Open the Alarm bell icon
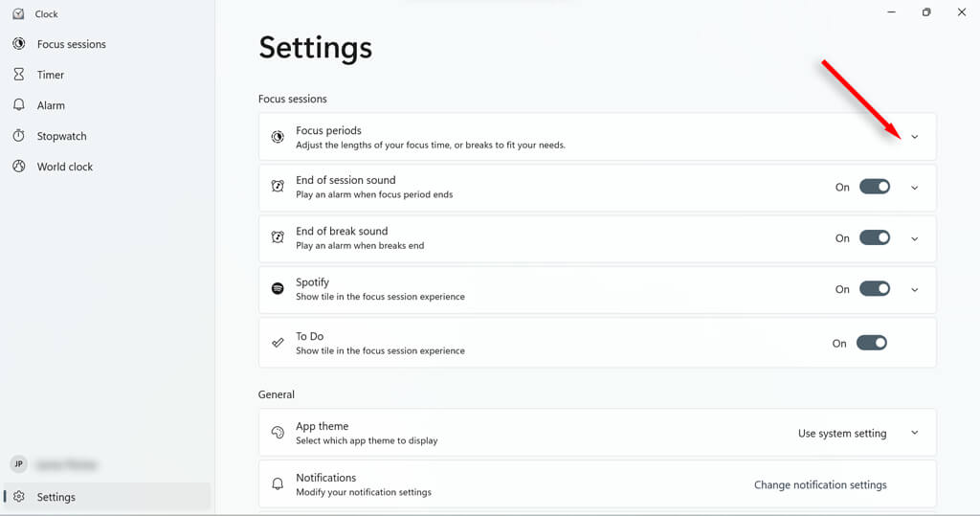This screenshot has height=516, width=980. (x=18, y=105)
